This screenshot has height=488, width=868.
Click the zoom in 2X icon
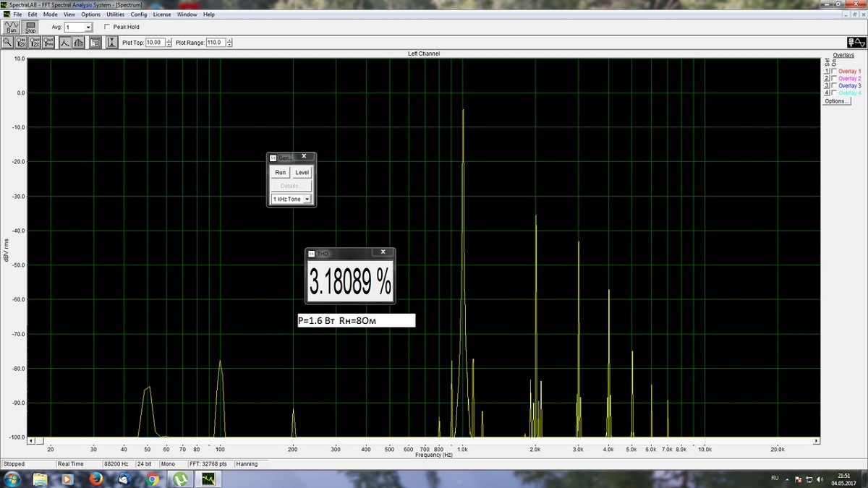tap(21, 43)
